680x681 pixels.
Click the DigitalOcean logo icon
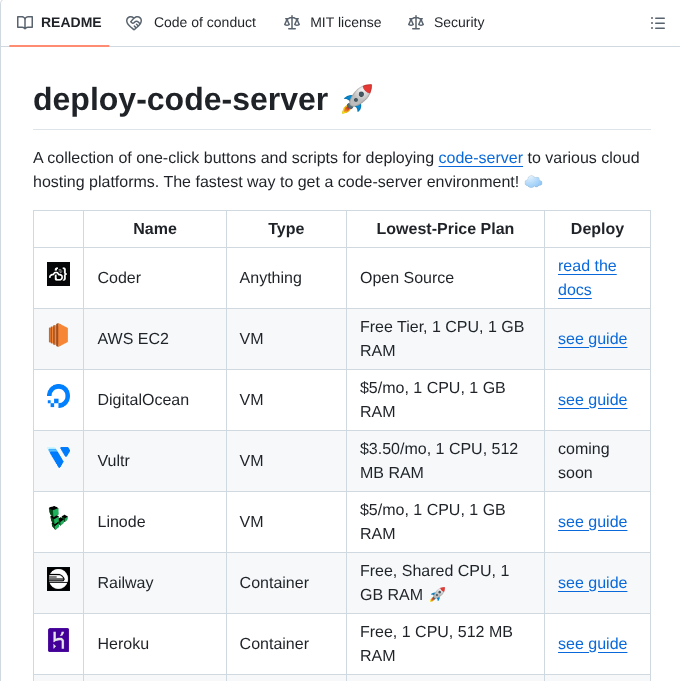coord(58,396)
